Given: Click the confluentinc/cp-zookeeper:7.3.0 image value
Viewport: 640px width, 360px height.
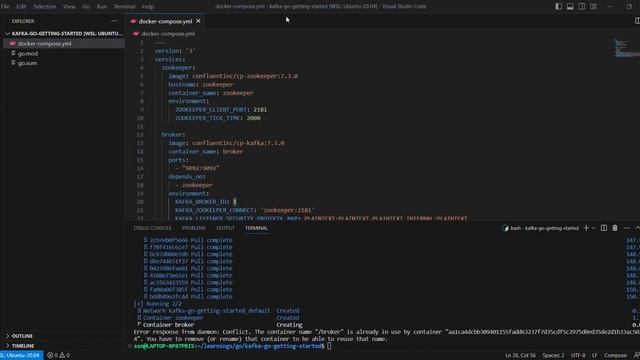Looking at the screenshot, I should (x=245, y=76).
